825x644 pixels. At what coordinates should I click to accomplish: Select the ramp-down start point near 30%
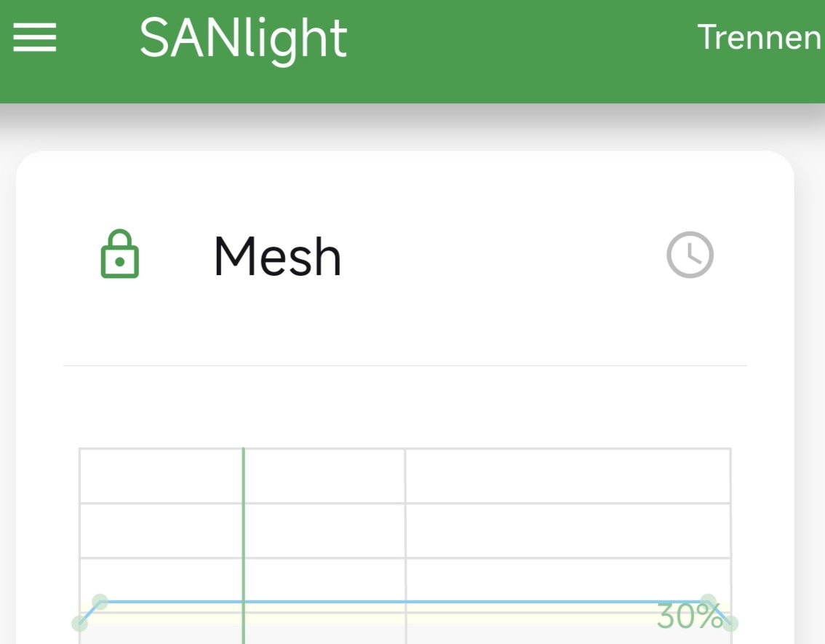(709, 602)
